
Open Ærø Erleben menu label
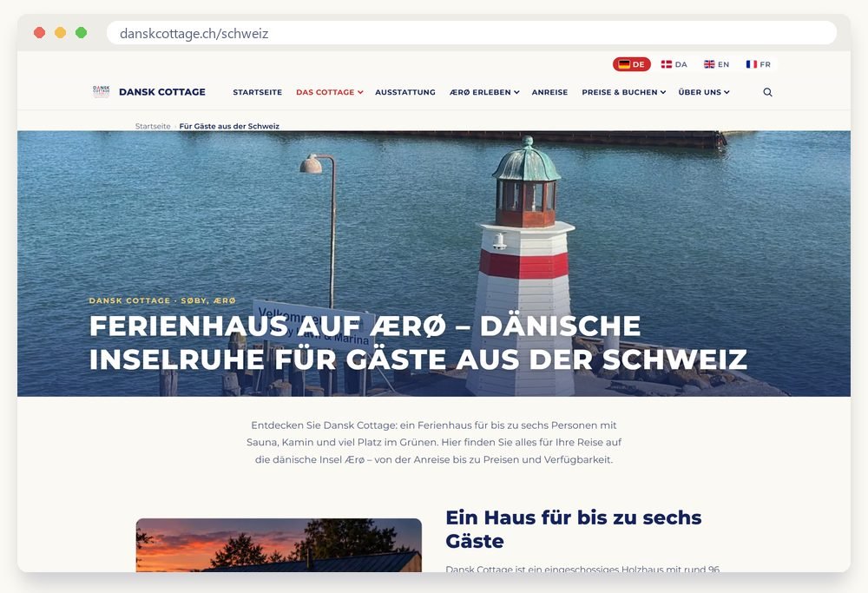click(480, 92)
